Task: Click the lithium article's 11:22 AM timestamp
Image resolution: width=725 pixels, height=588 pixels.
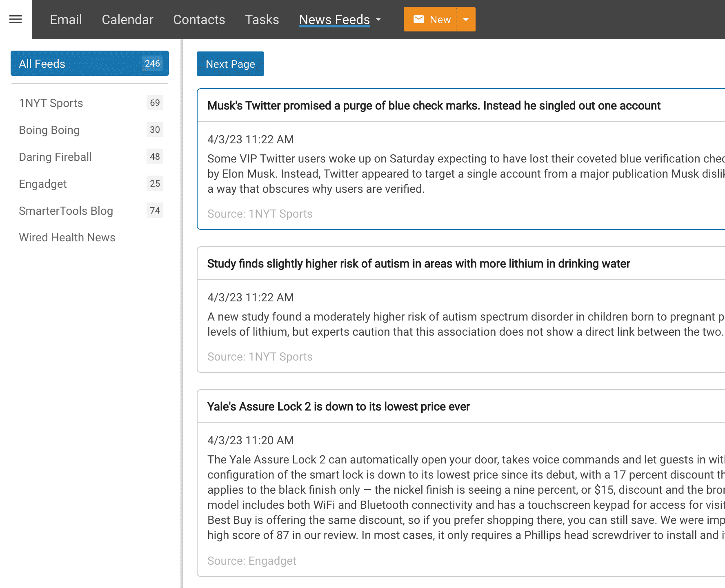Action: coord(250,297)
